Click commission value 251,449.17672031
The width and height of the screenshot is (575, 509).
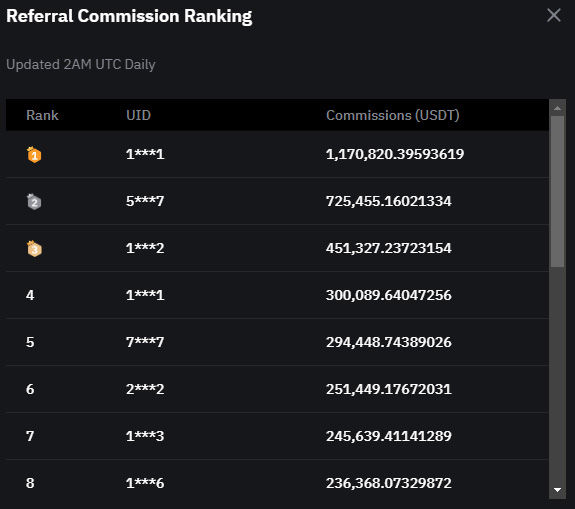(x=389, y=389)
